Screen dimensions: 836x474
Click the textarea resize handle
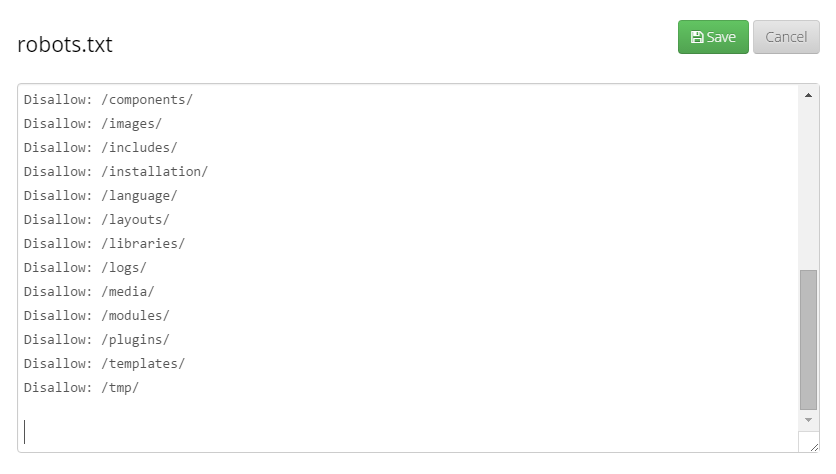tap(814, 447)
